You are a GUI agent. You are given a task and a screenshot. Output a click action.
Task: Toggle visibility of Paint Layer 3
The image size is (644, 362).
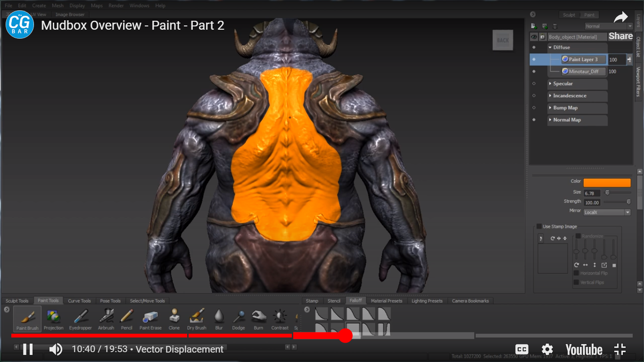[x=534, y=59]
